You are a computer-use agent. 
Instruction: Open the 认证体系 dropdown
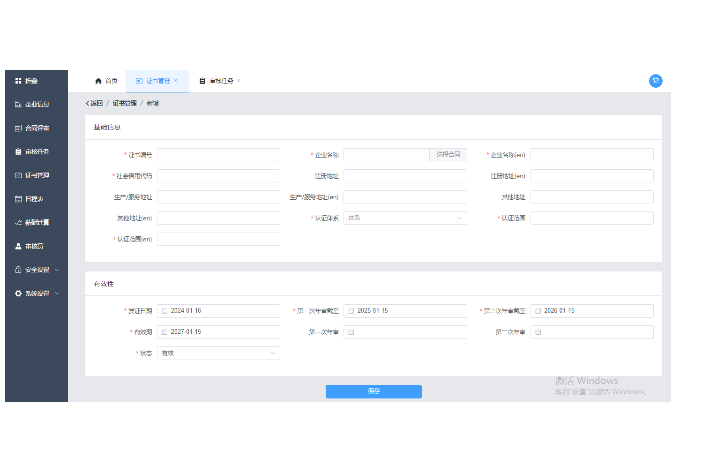point(404,218)
